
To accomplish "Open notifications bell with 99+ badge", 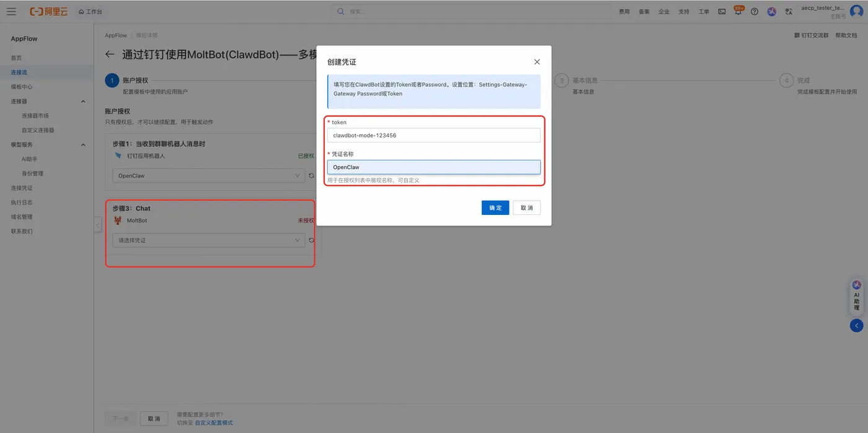I will coord(738,11).
